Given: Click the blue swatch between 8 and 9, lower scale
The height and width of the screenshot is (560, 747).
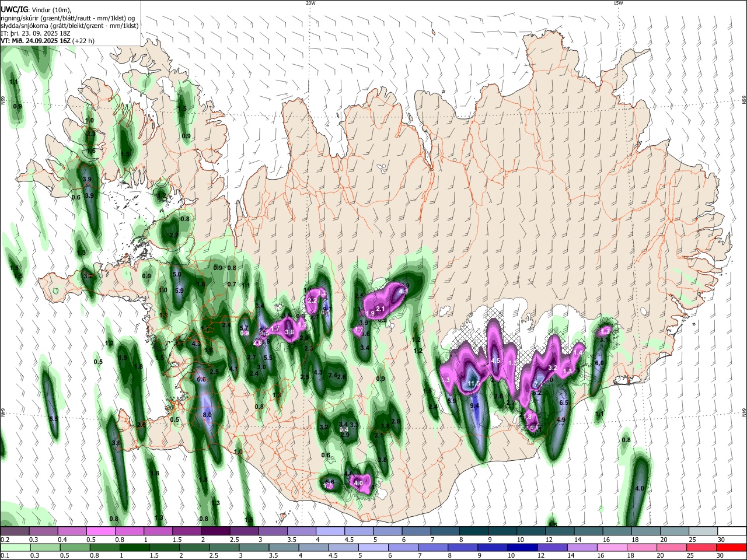Looking at the screenshot, I should pos(462,547).
